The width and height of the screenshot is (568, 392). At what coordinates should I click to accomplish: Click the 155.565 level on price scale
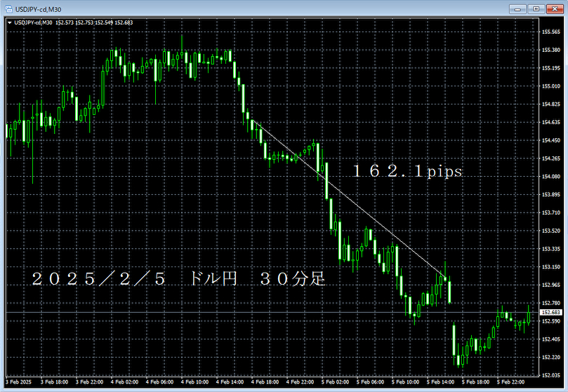(x=550, y=32)
